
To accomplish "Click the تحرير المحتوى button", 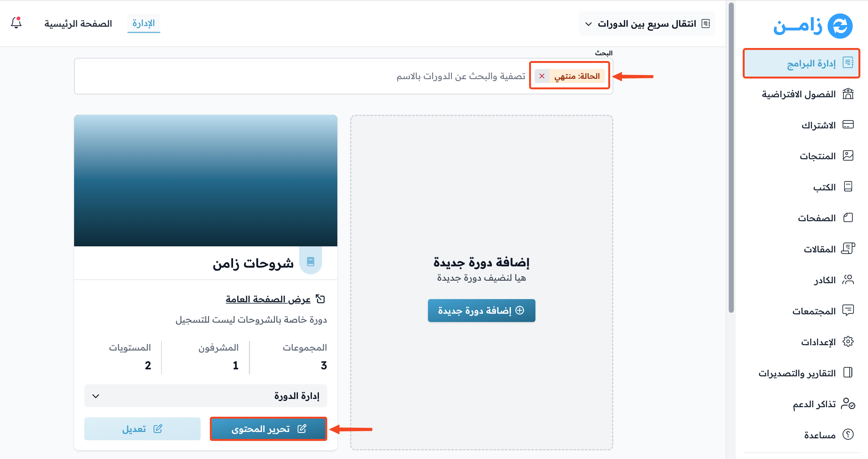I will (x=269, y=429).
